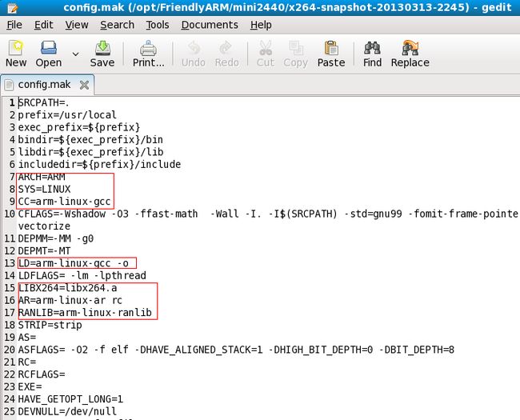520x420 pixels.
Task: Open the Help menu
Action: 261,25
